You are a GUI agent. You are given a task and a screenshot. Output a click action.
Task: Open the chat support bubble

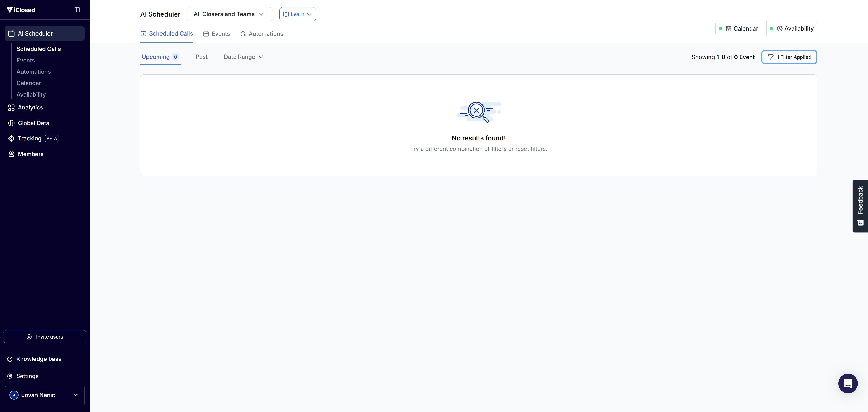[x=847, y=383]
